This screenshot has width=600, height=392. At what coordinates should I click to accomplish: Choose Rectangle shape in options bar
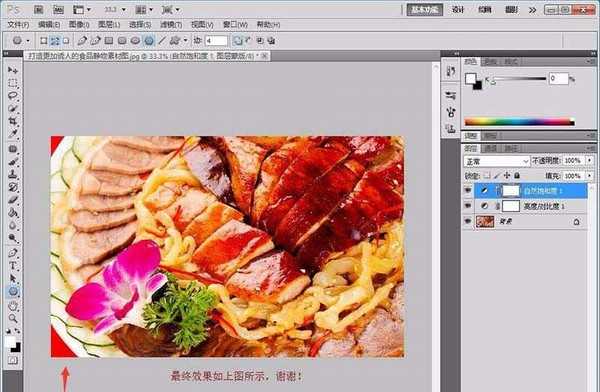[109, 40]
